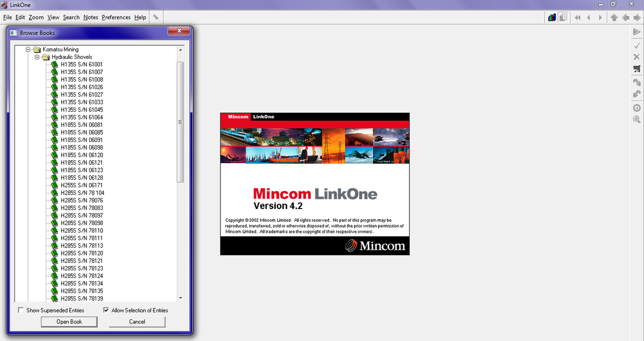Screen dimensions: 644x341
Task: Click the book icon for H135S S/N 61064
Action: coord(55,117)
